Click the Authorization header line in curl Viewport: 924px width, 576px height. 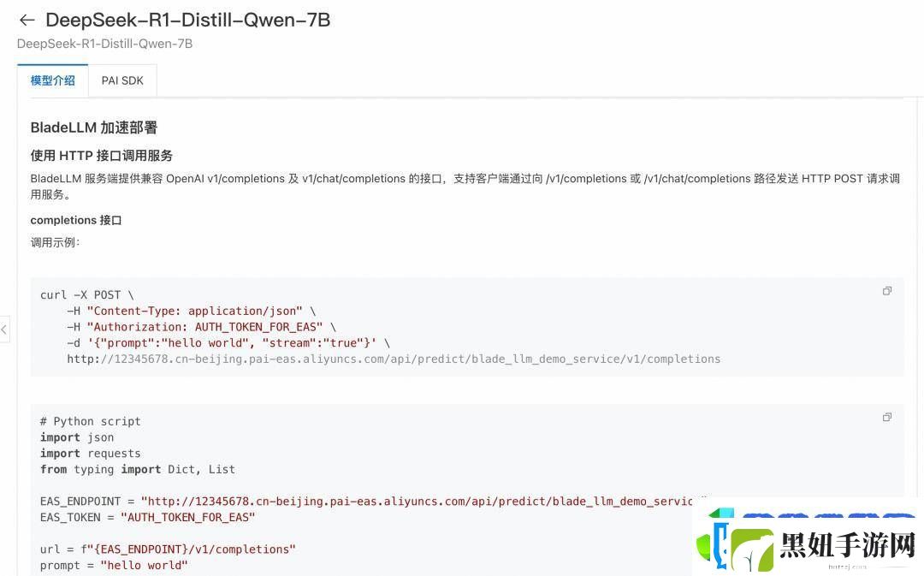coord(201,327)
